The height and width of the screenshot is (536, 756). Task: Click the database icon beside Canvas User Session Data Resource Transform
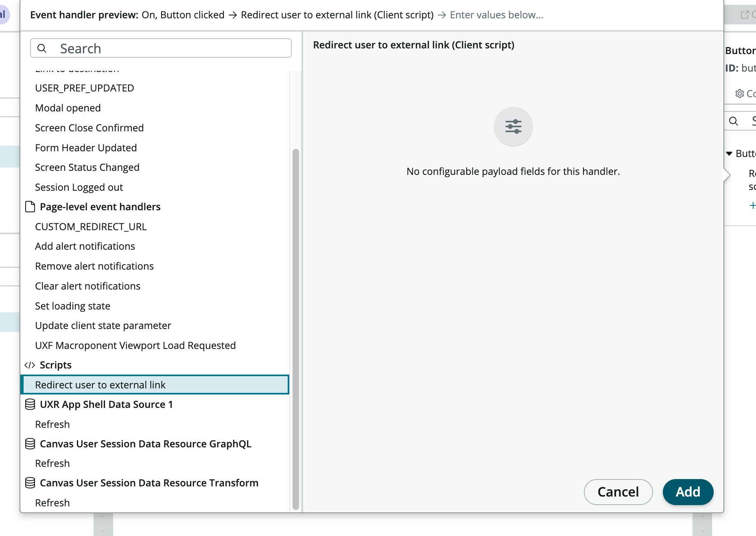[x=30, y=483]
